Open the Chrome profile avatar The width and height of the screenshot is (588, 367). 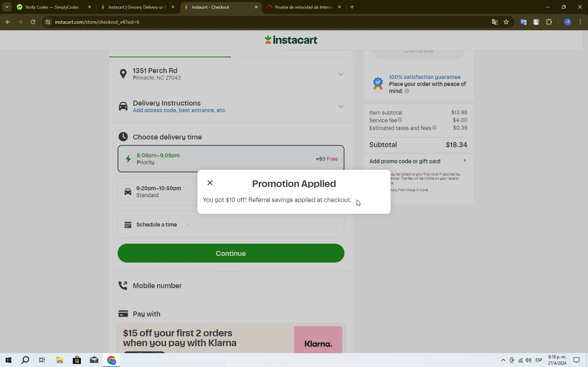(x=568, y=22)
